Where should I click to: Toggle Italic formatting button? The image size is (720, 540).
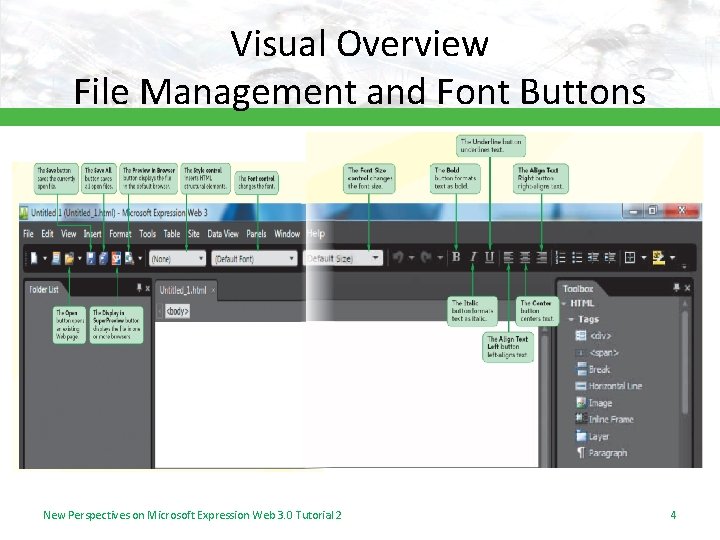(472, 257)
